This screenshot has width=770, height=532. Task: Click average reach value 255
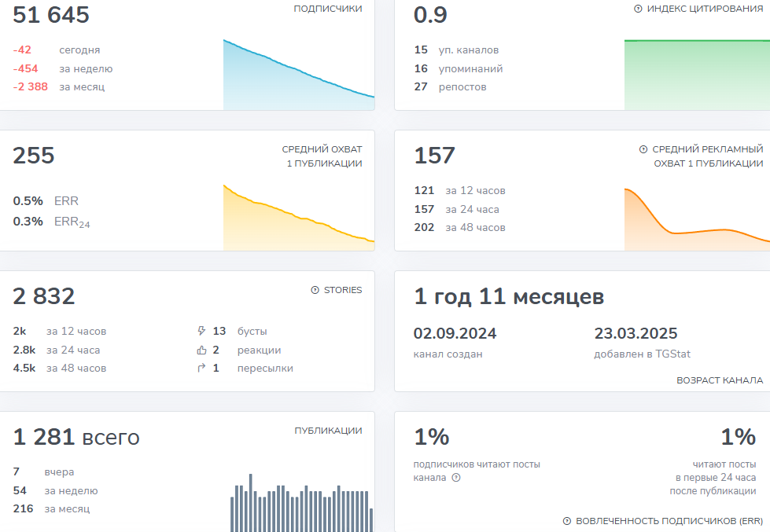(33, 156)
